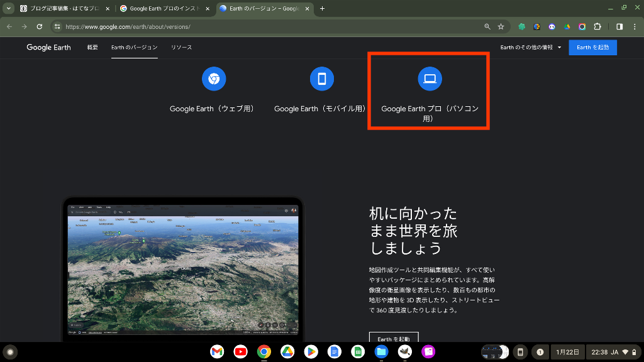The width and height of the screenshot is (644, 362).
Task: Select the Earth のバージョン nav item
Action: [x=135, y=47]
